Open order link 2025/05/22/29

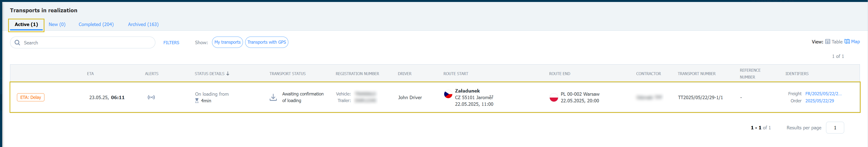(x=819, y=101)
